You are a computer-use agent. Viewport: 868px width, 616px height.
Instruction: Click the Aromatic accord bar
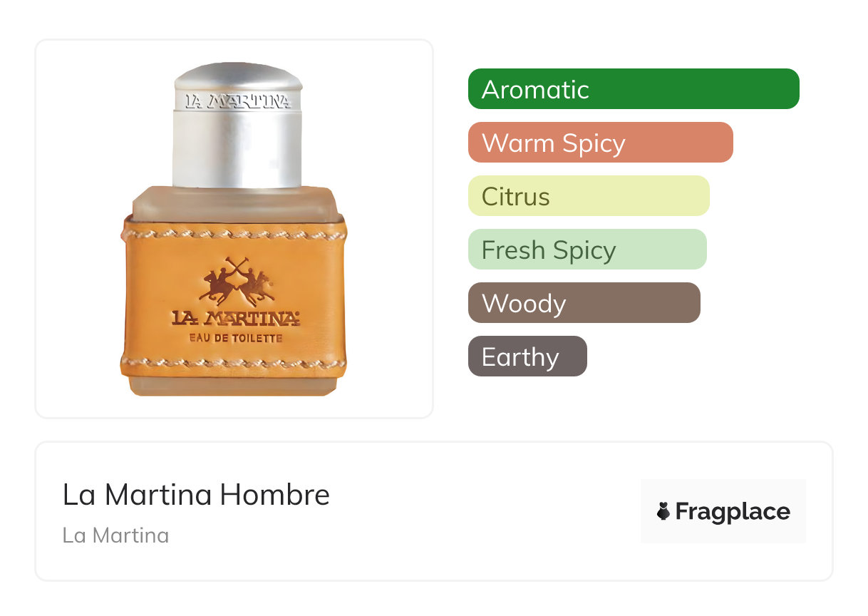click(634, 89)
